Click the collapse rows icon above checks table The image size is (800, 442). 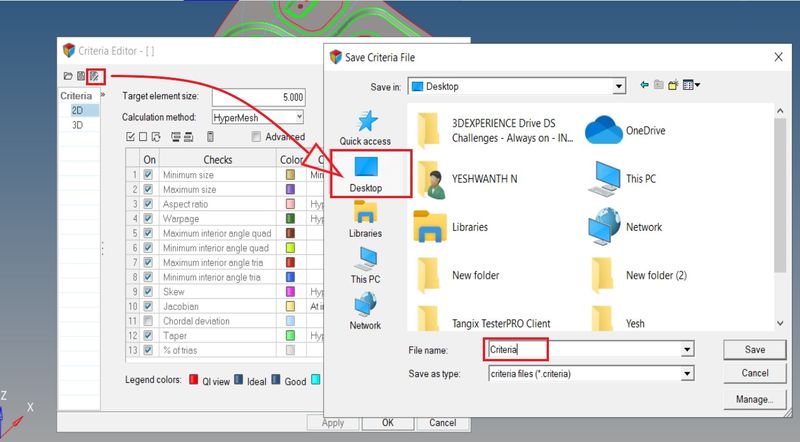pyautogui.click(x=188, y=137)
